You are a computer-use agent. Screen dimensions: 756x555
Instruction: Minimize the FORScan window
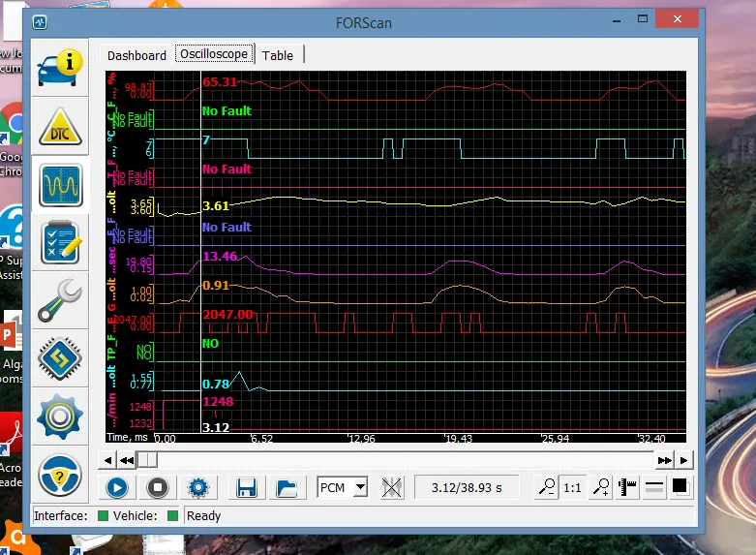[617, 20]
